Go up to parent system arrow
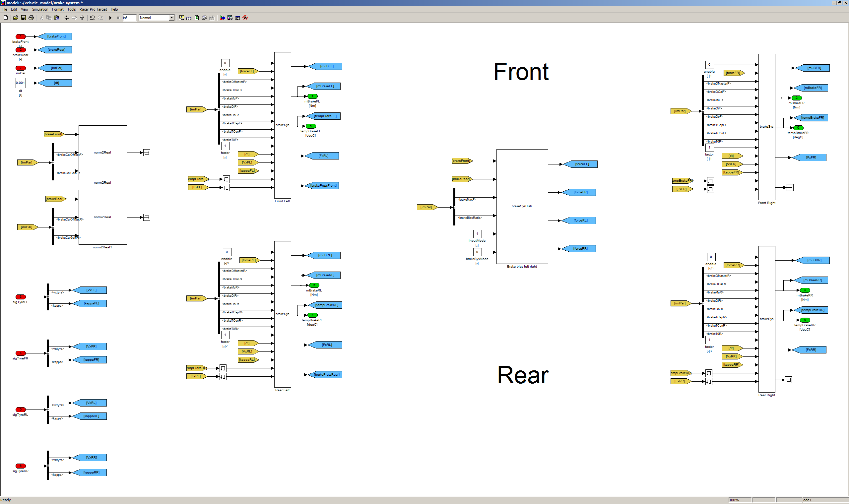Viewport: 849px width, 504px height. tap(82, 18)
